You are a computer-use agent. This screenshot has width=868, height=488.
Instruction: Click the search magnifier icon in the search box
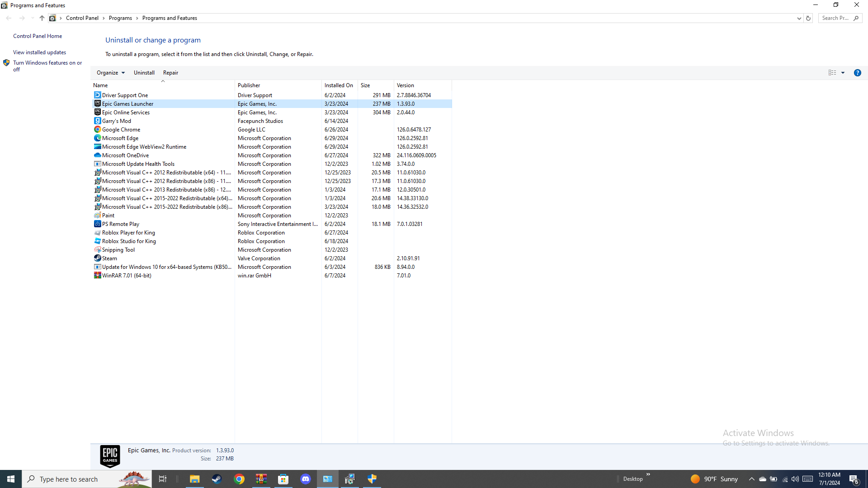tap(856, 18)
